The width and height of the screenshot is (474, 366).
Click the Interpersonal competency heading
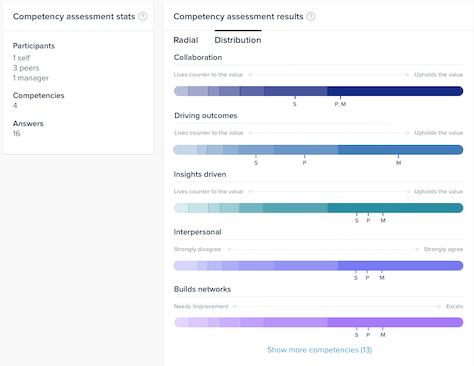[197, 232]
